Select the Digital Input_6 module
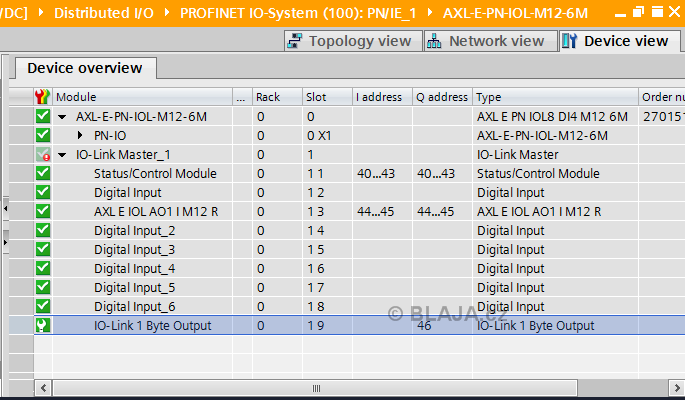The image size is (685, 400). (x=135, y=307)
